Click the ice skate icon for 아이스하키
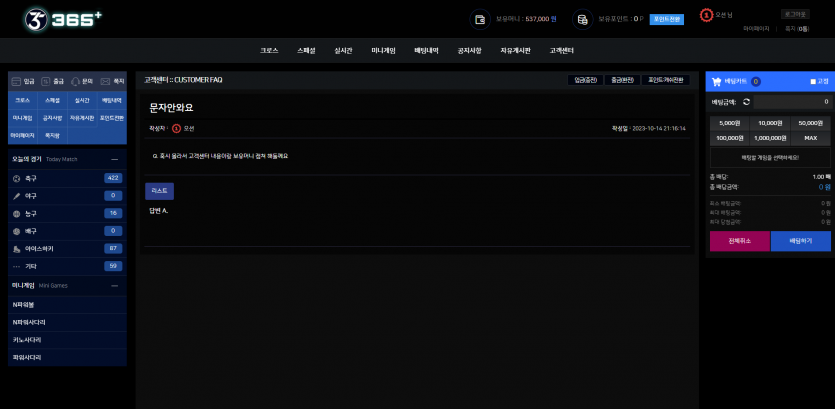The image size is (835, 409). tap(17, 249)
